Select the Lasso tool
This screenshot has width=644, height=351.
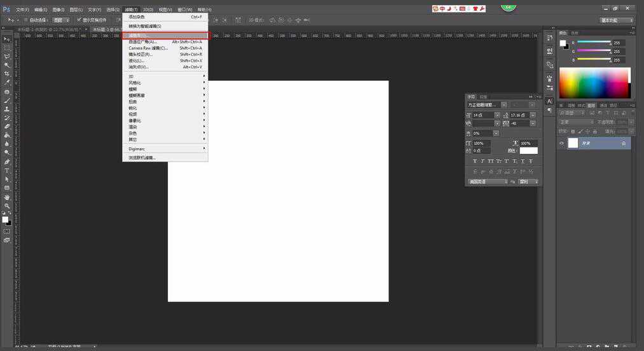[7, 57]
